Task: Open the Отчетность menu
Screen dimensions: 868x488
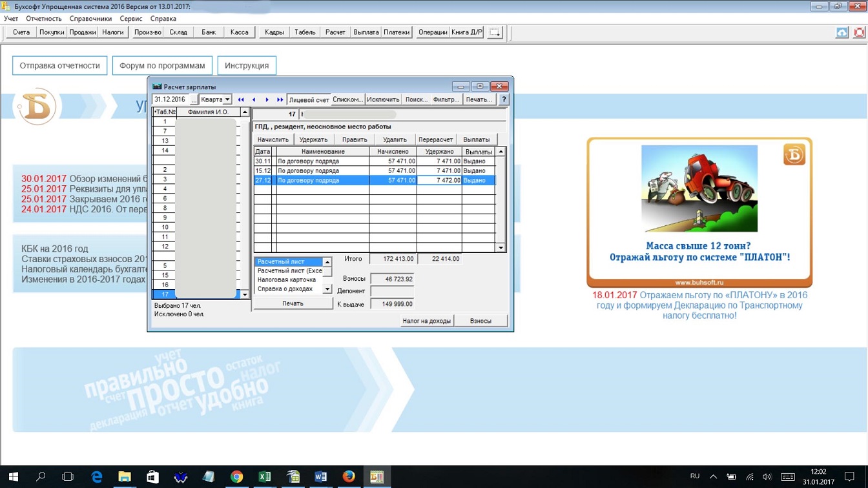Action: click(44, 19)
